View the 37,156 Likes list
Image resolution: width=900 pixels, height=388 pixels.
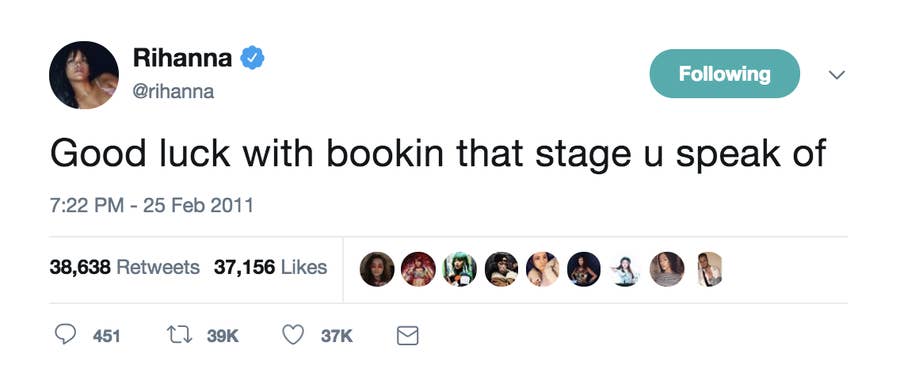click(270, 267)
